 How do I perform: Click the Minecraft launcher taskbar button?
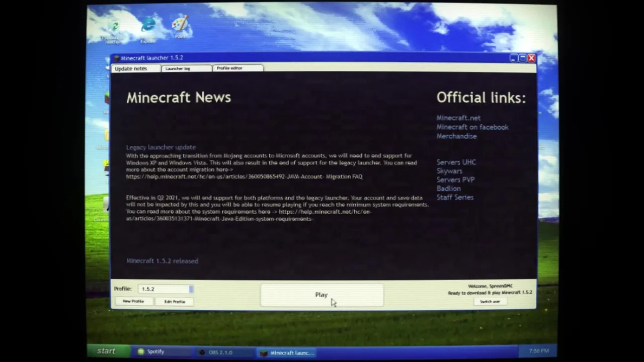pyautogui.click(x=287, y=353)
